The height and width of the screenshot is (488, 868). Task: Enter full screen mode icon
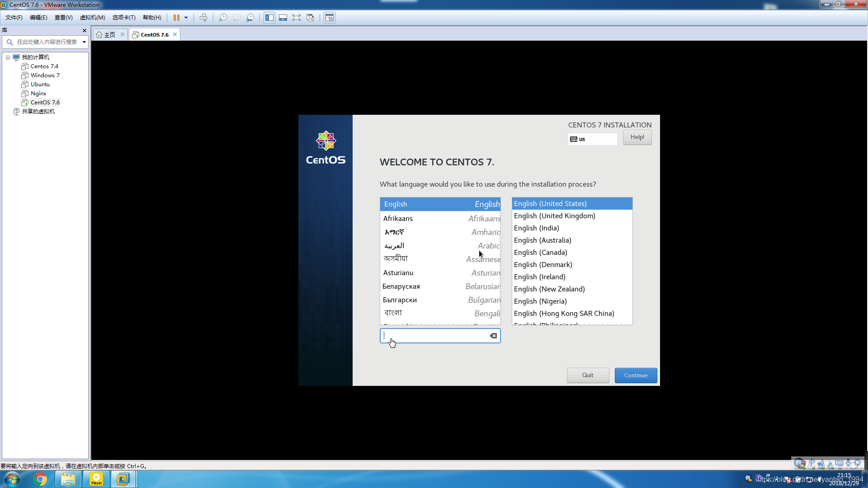(297, 18)
